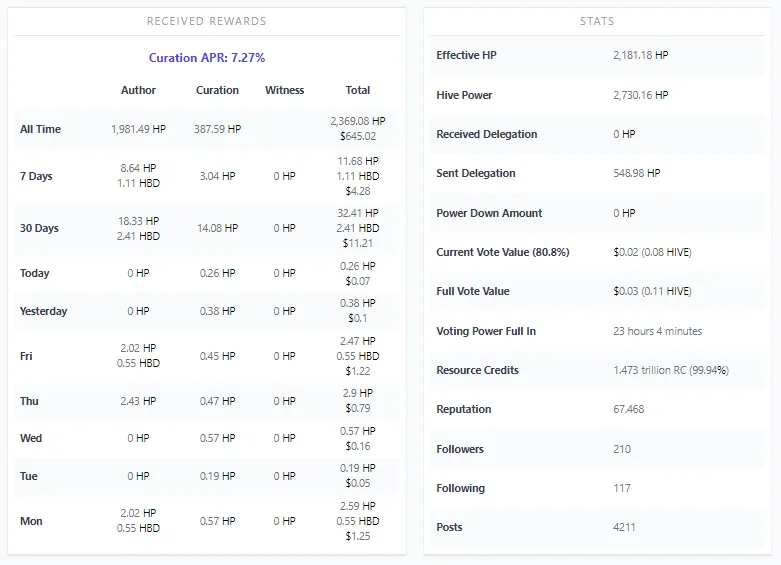Click the 30 Days row label
This screenshot has height=565, width=781.
coord(39,228)
